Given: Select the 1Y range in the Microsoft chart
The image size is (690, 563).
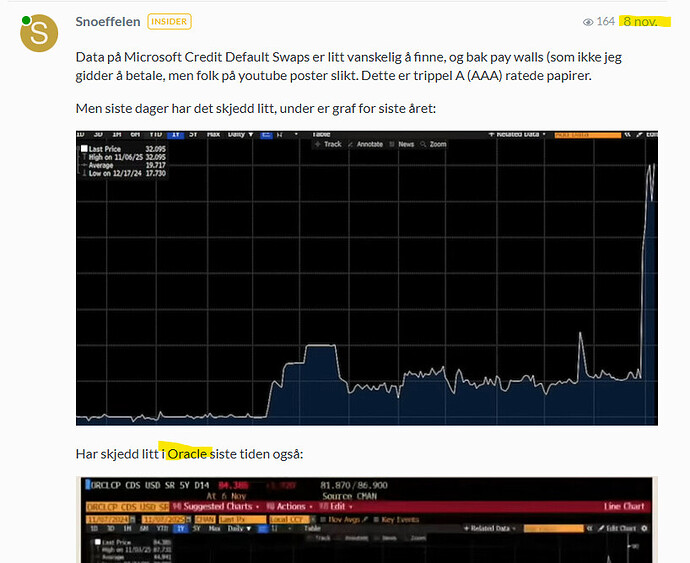Looking at the screenshot, I should pos(178,133).
